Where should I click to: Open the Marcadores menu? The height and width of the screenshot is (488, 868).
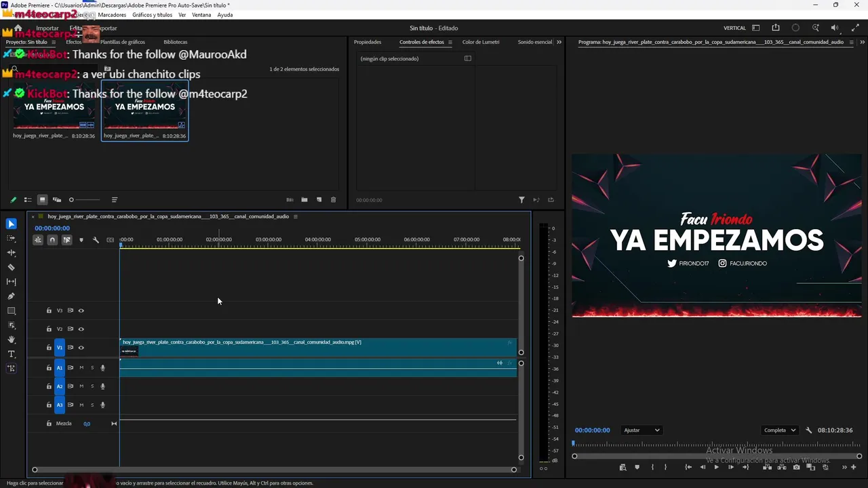[112, 15]
